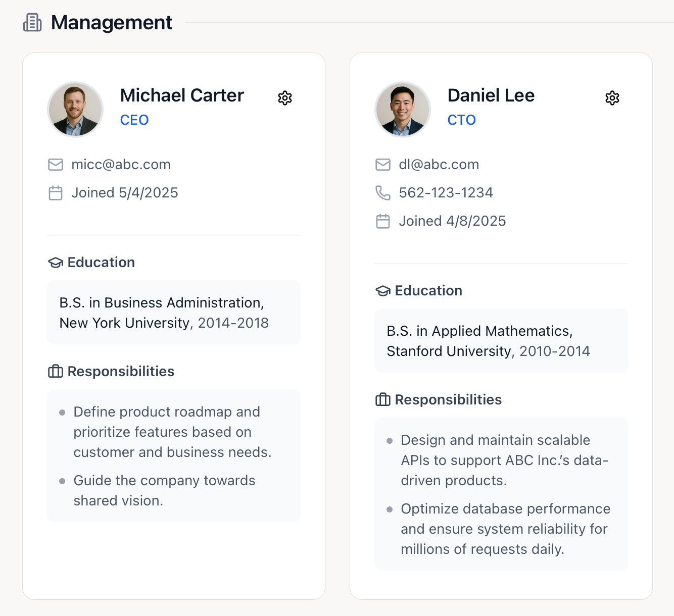Click the briefcase icon beside Michael's Responsibilities
674x616 pixels.
pos(56,371)
